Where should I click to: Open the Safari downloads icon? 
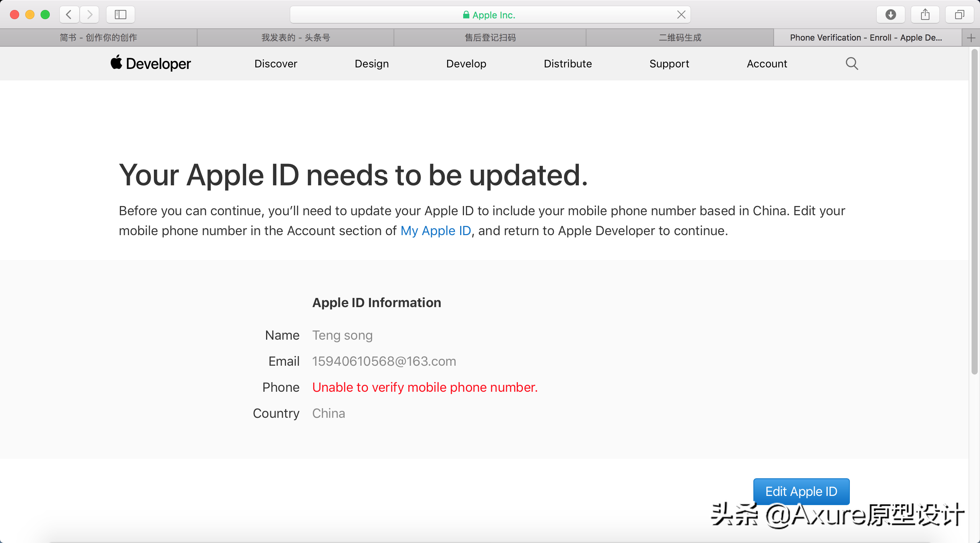click(891, 15)
